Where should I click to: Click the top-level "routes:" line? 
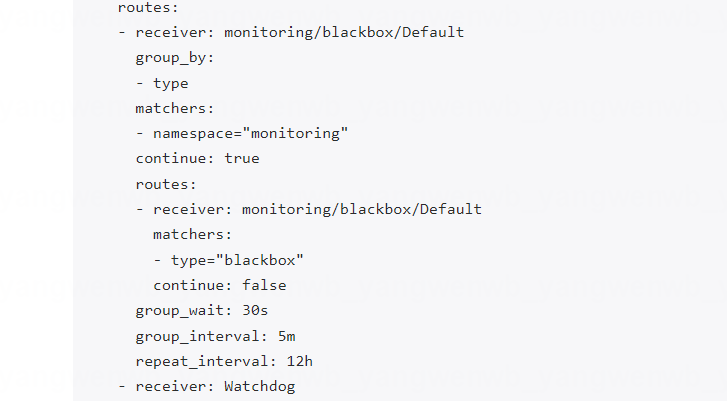click(x=148, y=8)
